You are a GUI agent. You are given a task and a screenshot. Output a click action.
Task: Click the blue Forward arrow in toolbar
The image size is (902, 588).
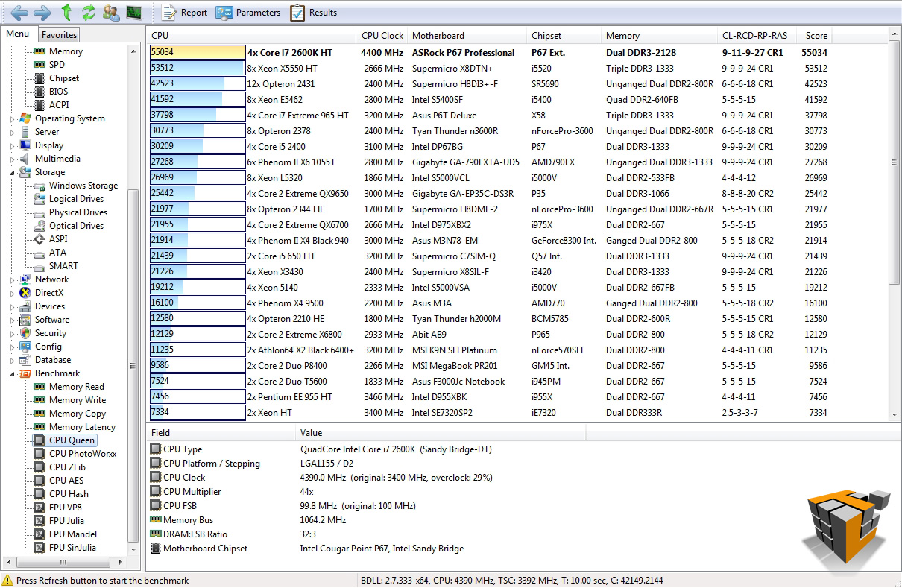pyautogui.click(x=42, y=12)
